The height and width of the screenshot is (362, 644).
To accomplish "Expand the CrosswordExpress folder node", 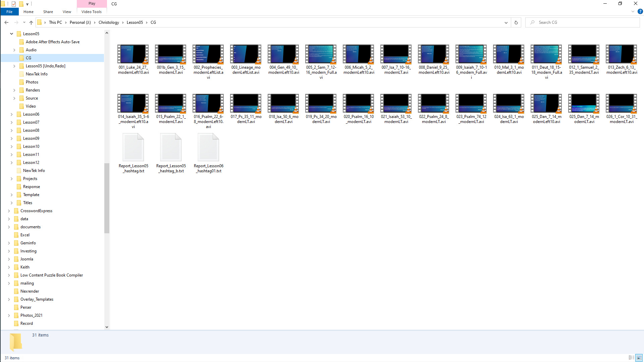I will point(9,211).
